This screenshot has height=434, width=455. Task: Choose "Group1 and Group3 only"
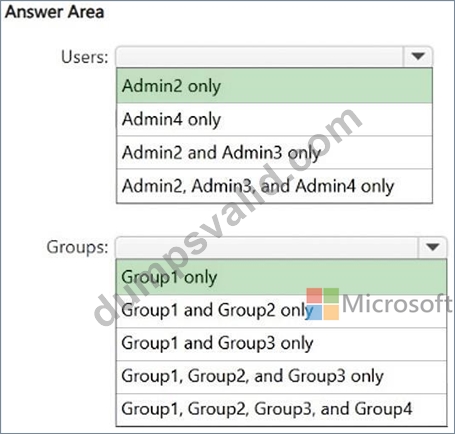pyautogui.click(x=281, y=343)
